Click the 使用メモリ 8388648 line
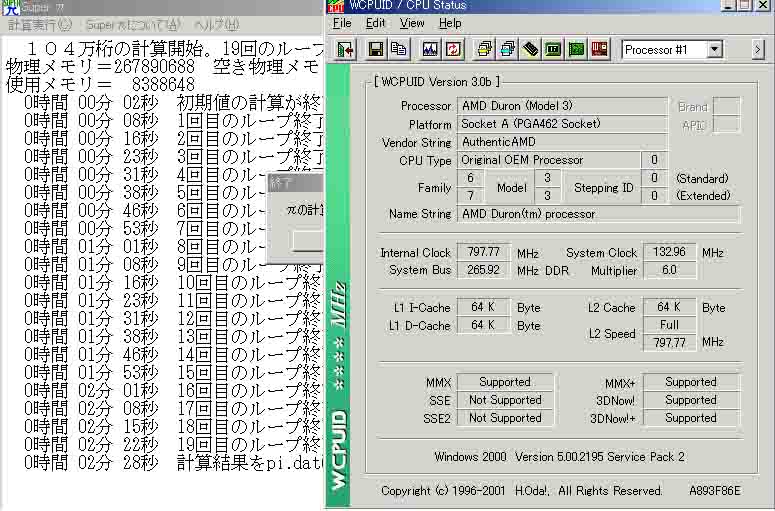775x511 pixels. pos(100,85)
